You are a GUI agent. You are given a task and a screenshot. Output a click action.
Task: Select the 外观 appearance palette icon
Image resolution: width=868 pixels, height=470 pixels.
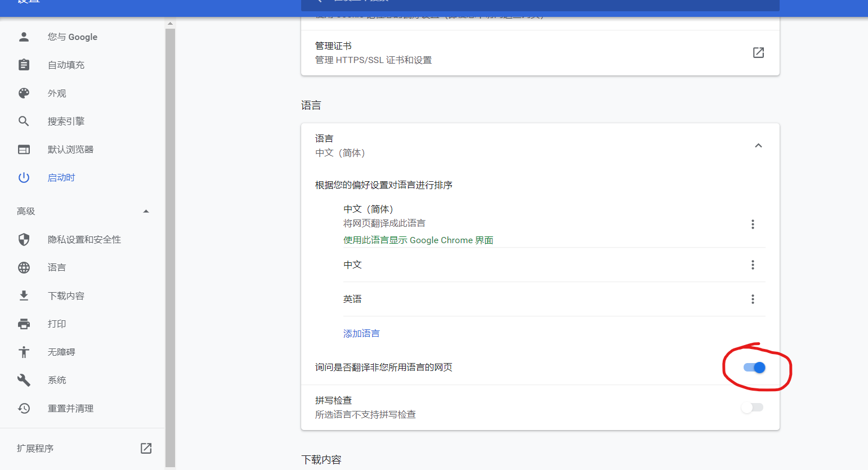24,93
